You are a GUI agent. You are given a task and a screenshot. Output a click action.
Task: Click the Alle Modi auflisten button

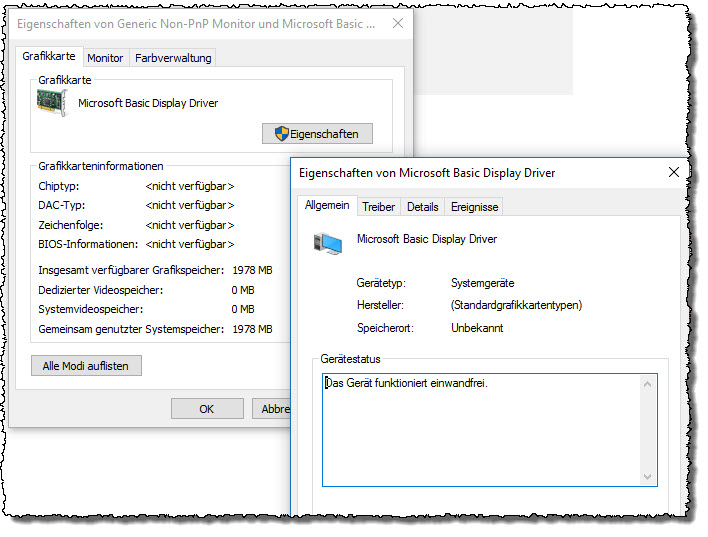click(x=86, y=366)
